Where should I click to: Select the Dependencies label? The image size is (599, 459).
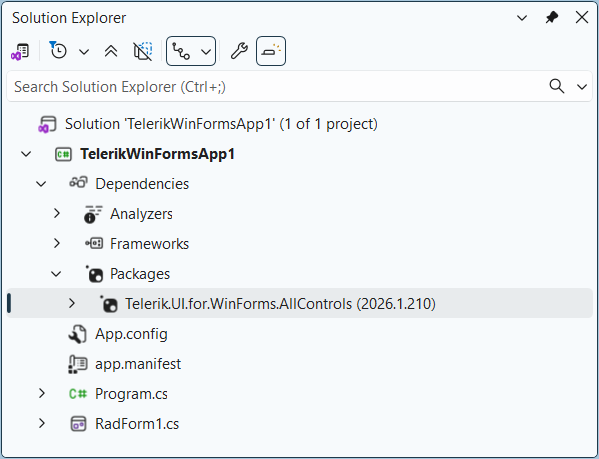(x=142, y=184)
